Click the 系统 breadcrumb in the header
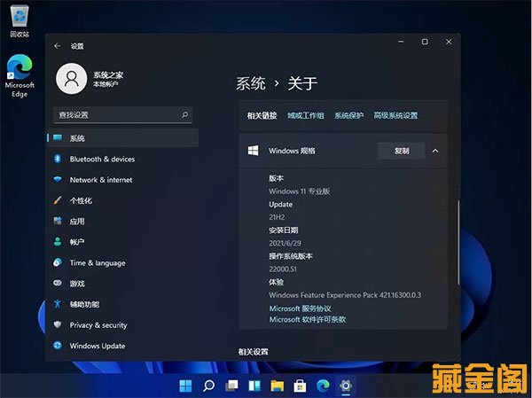Viewport: 532px width, 398px height. point(251,83)
